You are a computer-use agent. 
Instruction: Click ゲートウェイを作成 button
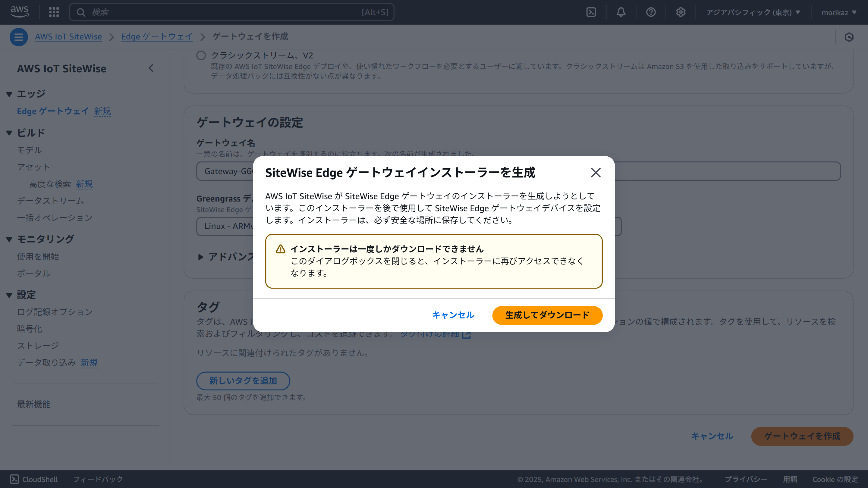point(802,436)
